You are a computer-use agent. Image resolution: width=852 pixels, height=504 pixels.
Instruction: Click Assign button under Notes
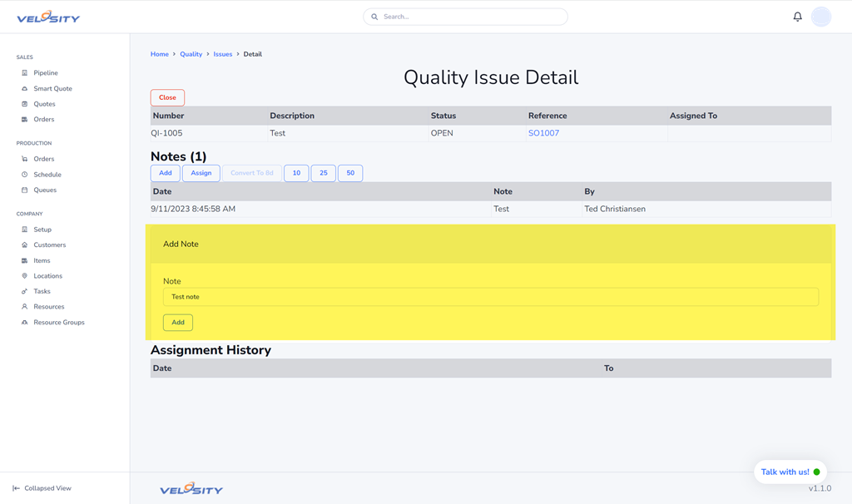(201, 173)
